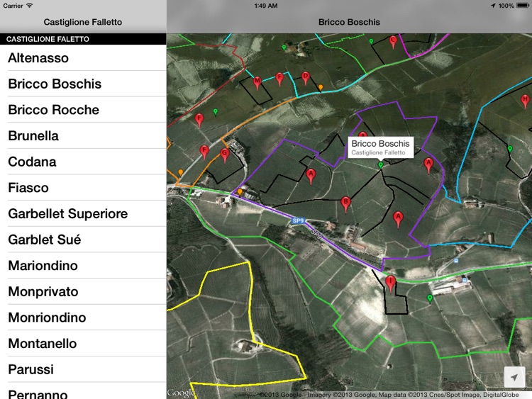Select the red C map pin
Viewport: 532px width, 399px height.
[393, 42]
